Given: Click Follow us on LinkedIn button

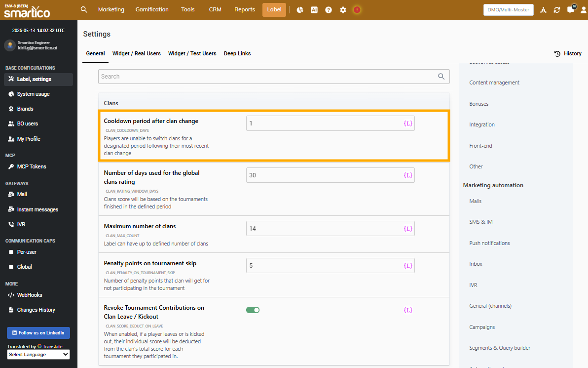Looking at the screenshot, I should point(38,333).
